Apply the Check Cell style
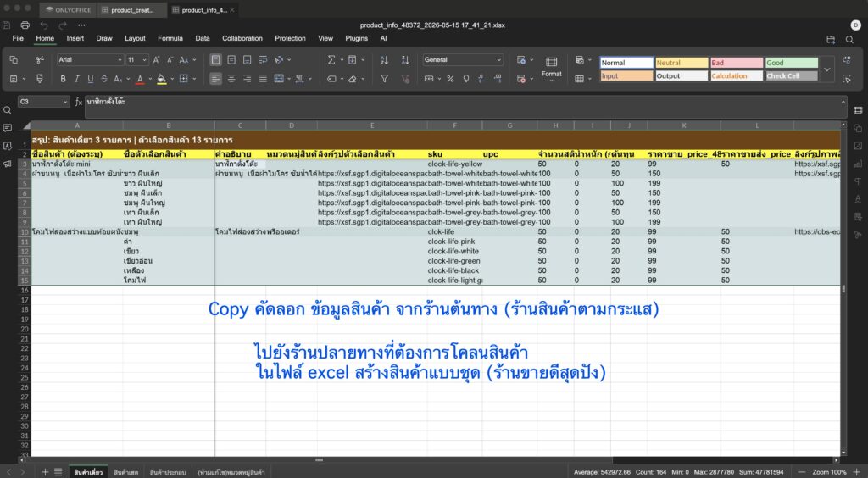Screen dimensions: 868x478 (x=791, y=75)
